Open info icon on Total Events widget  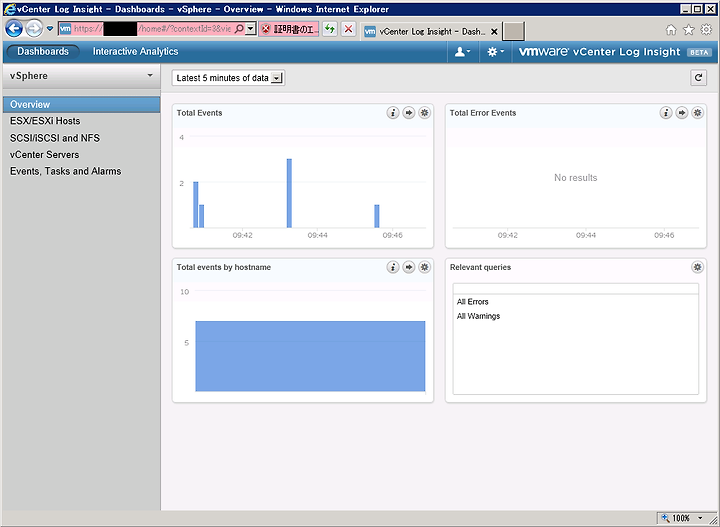point(393,112)
